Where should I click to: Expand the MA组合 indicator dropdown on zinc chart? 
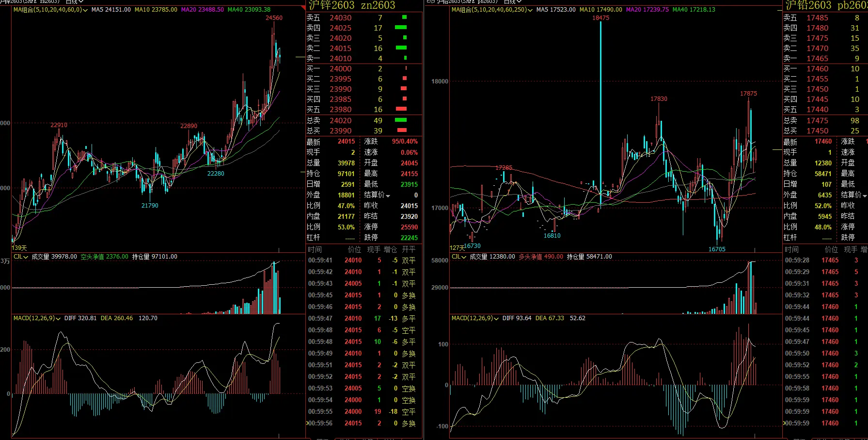coord(85,10)
